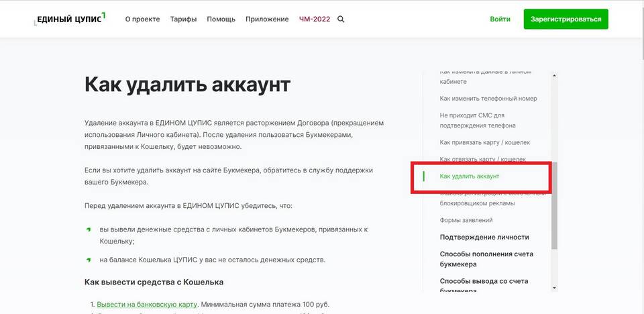The height and width of the screenshot is (314, 644).
Task: Click the heading Как удалить аккаунт
Action: 187,85
